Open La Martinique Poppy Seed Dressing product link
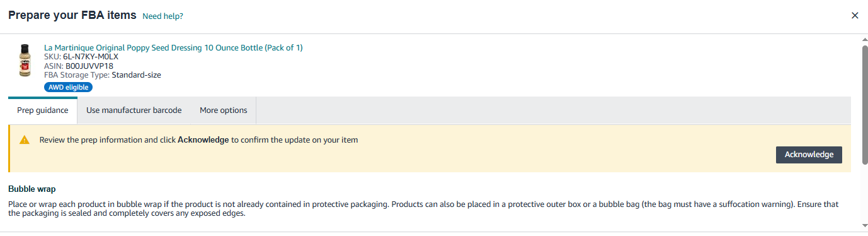 173,47
